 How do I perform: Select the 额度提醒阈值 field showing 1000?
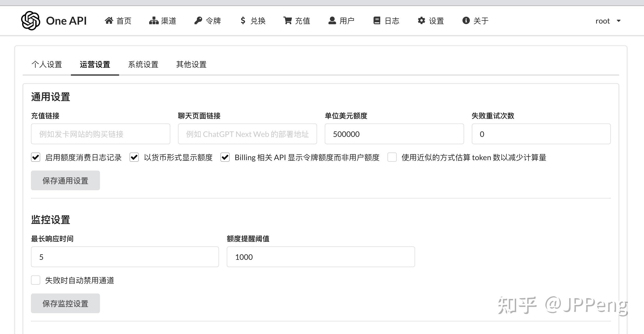[320, 257]
